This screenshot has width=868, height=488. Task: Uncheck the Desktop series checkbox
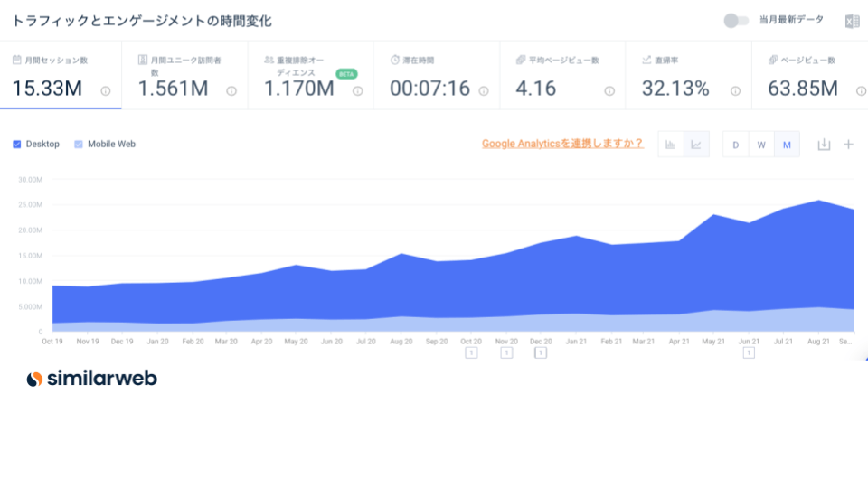pos(17,144)
